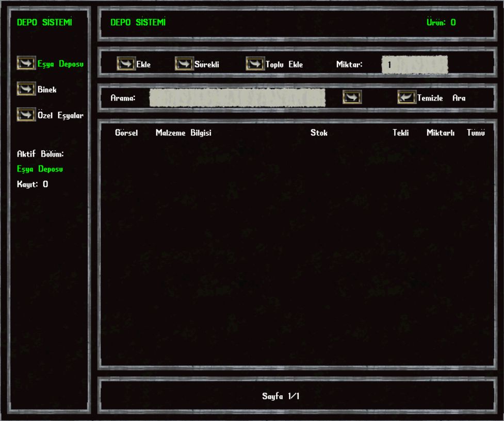Viewport: 504px width, 421px height.
Task: Select the Malzeme Bilgisi column header
Action: pos(184,132)
